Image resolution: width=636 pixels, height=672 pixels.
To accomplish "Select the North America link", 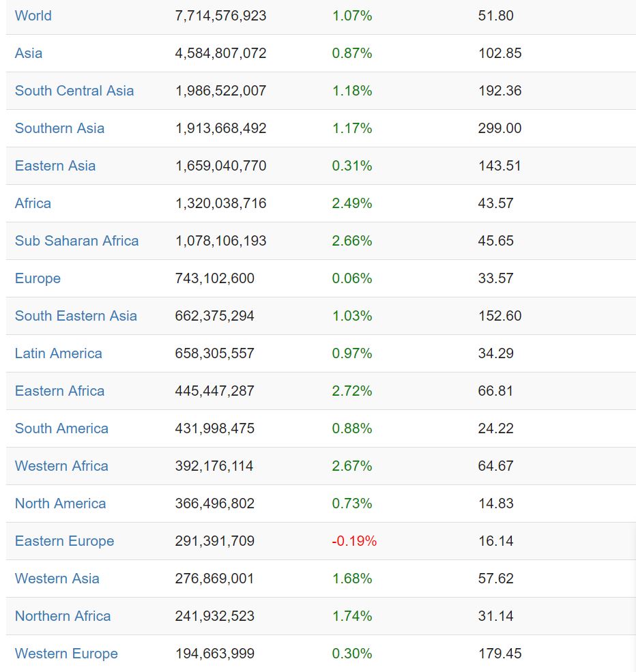I will coord(60,503).
